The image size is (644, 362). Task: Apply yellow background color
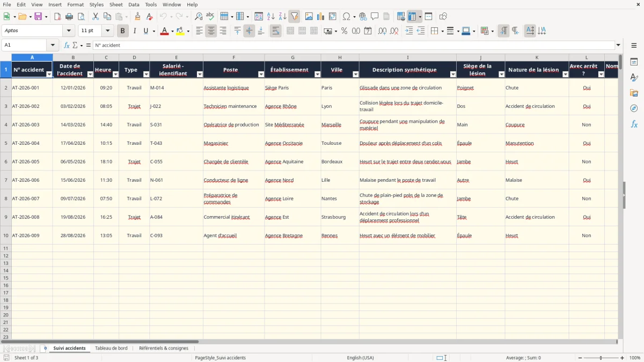click(180, 31)
